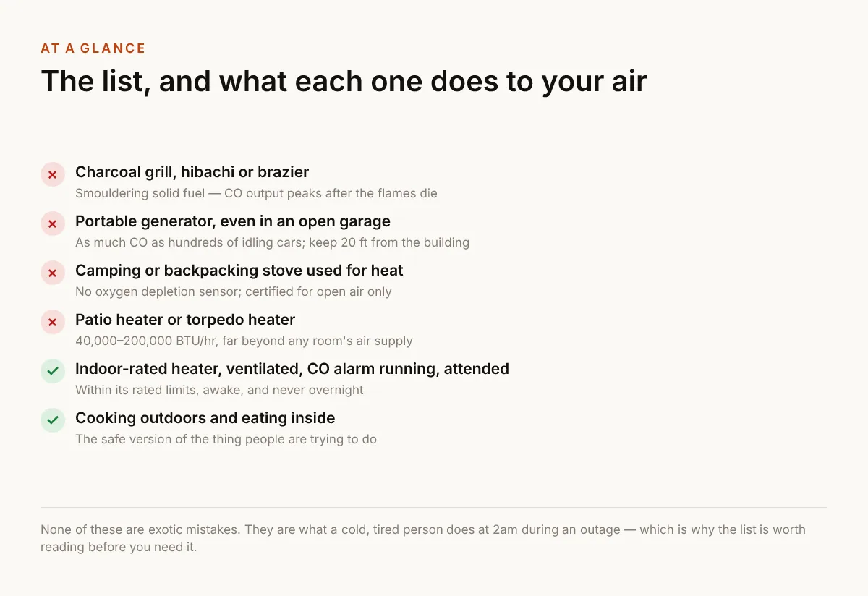This screenshot has width=868, height=596.
Task: Click the 'No oxygen depletion sensor' description
Action: coord(234,291)
